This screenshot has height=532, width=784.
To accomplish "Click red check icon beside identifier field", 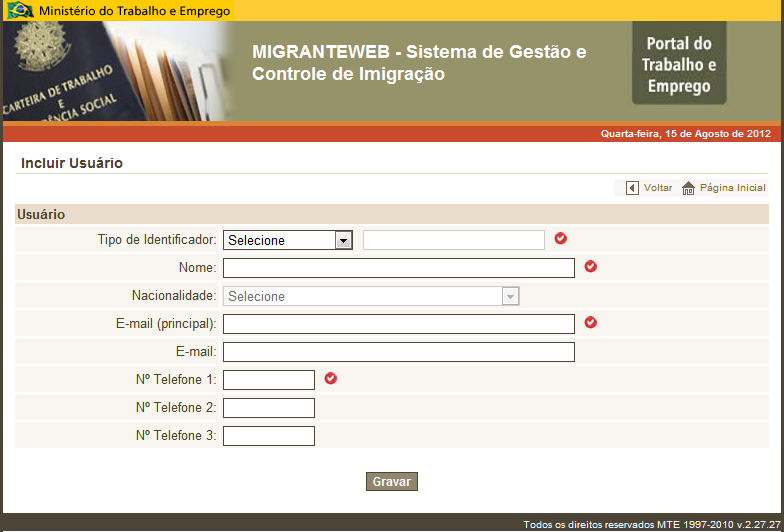I will [560, 239].
